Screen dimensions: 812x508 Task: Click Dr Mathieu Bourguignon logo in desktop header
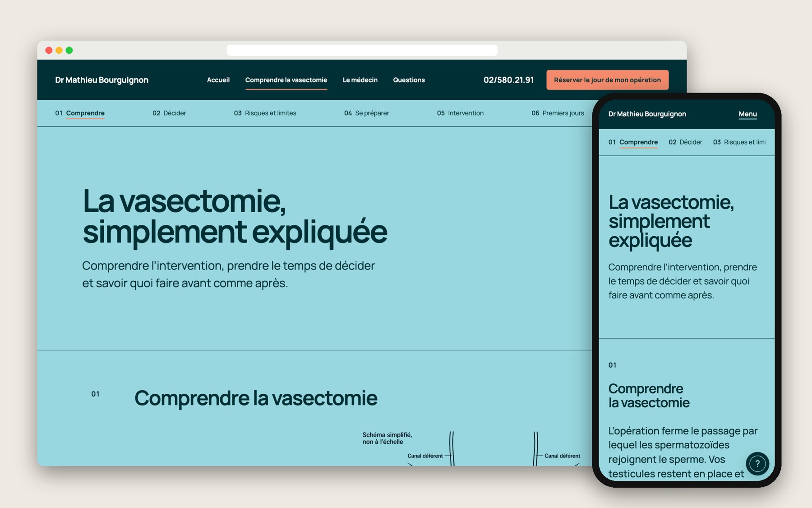point(101,80)
